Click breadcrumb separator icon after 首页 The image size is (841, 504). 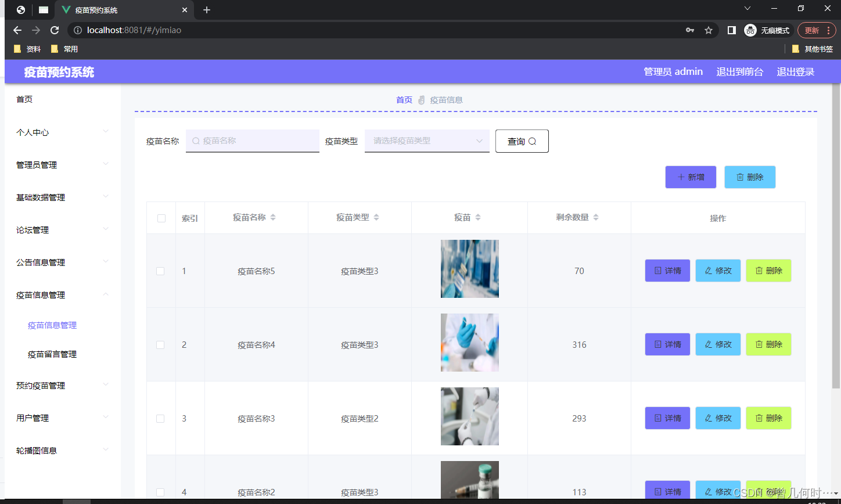click(x=422, y=100)
